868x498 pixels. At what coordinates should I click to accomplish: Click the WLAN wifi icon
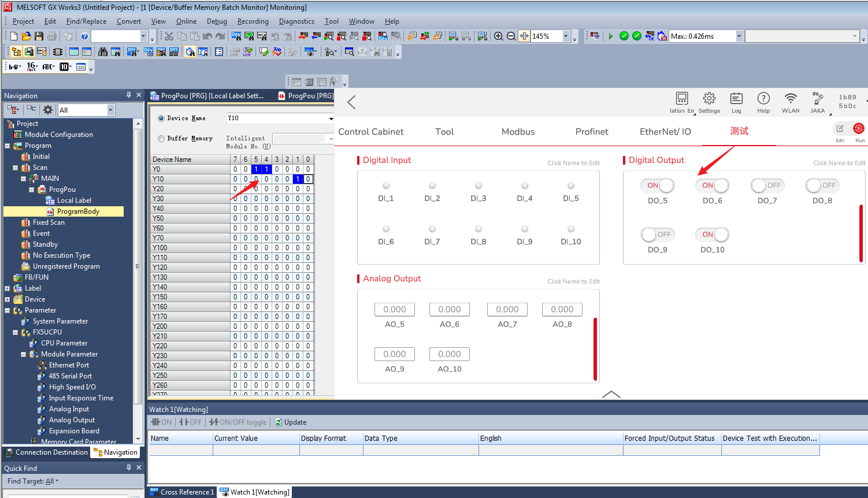(x=790, y=99)
